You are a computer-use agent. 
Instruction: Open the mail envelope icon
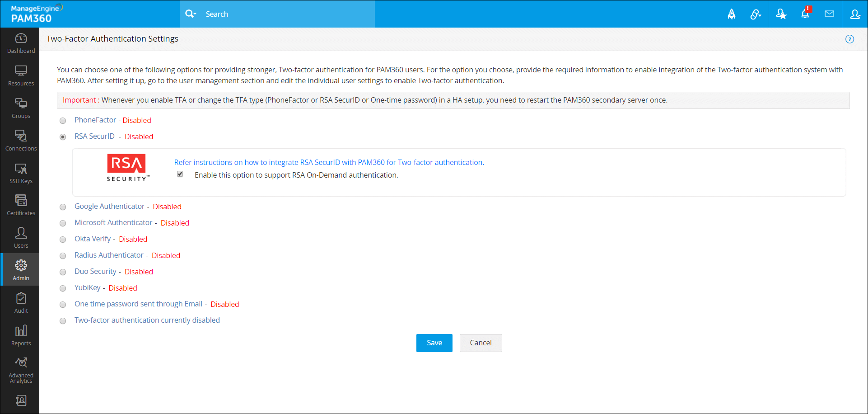(x=829, y=14)
